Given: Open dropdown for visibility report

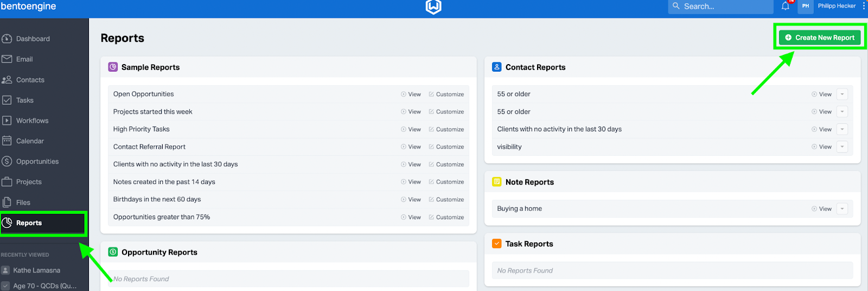Looking at the screenshot, I should pyautogui.click(x=842, y=147).
